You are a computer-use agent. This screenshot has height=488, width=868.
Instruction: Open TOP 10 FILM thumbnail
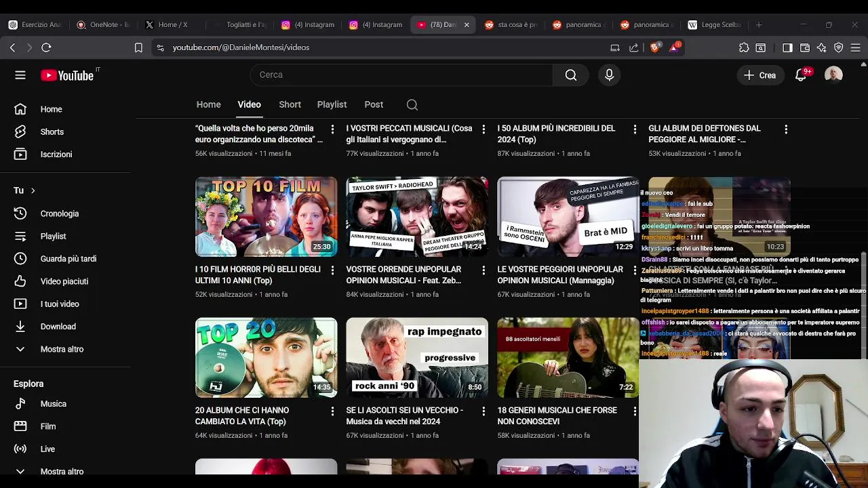tap(266, 217)
